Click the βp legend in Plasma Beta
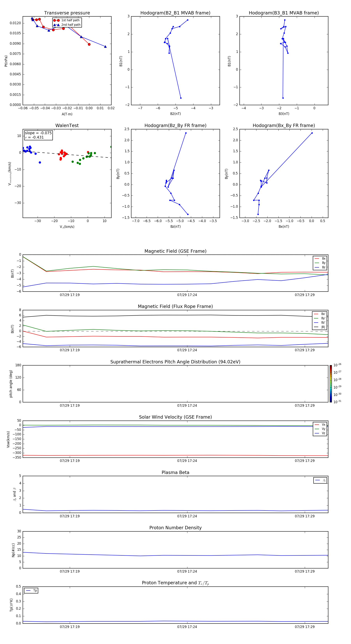Image resolution: width=351 pixels, height=644 pixels. pos(320,480)
